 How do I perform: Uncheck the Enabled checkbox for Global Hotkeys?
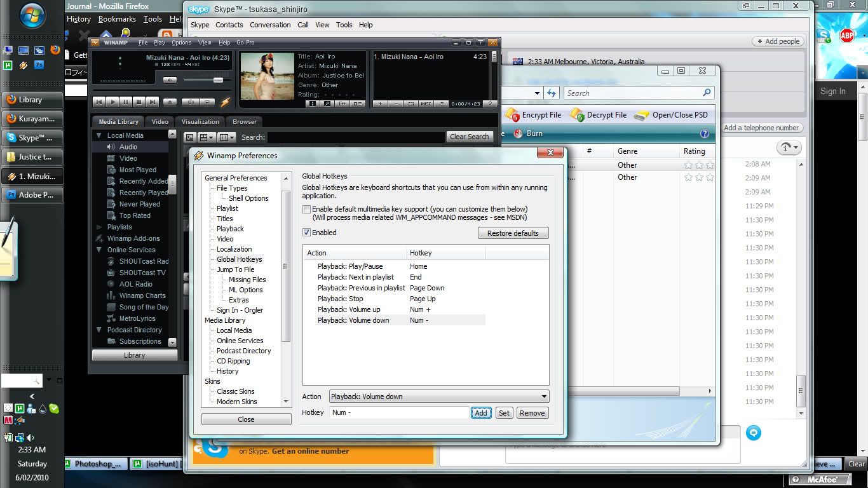307,233
